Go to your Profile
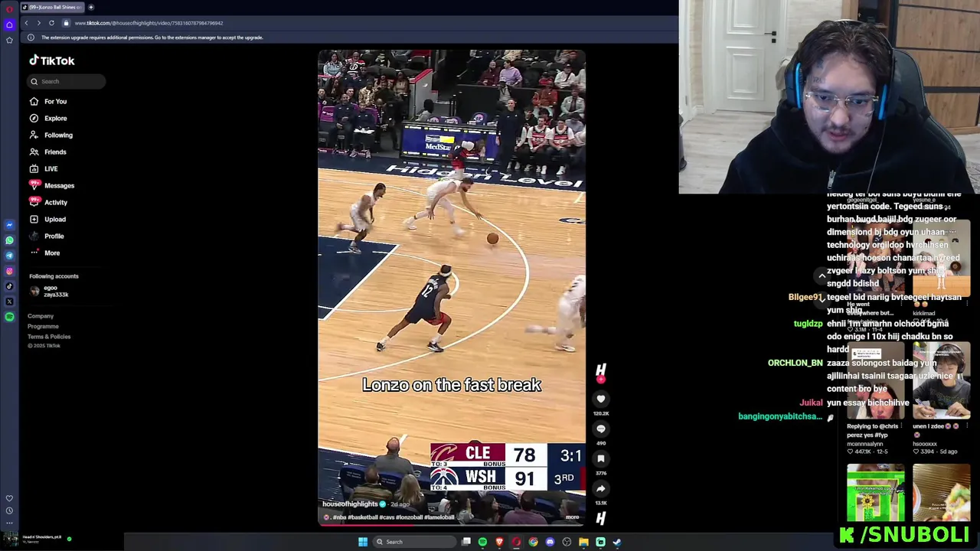 tap(47, 236)
